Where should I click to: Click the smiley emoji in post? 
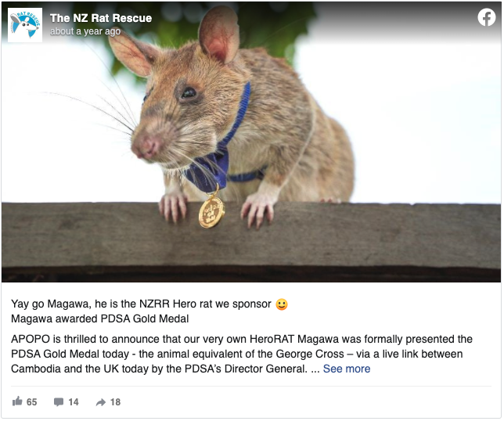click(282, 304)
